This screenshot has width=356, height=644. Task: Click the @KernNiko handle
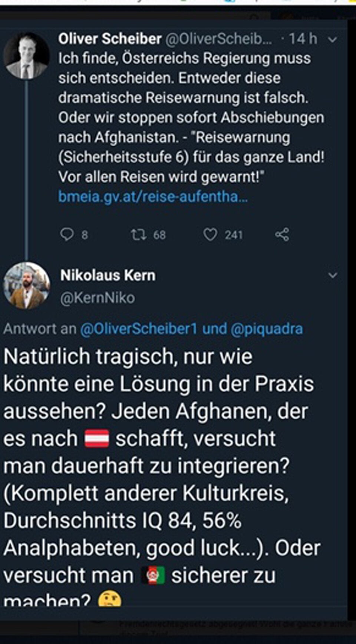coord(98,298)
